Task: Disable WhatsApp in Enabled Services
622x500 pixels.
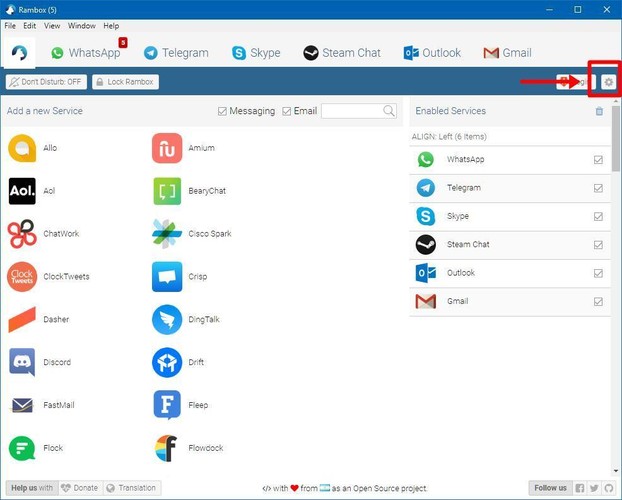Action: (598, 160)
